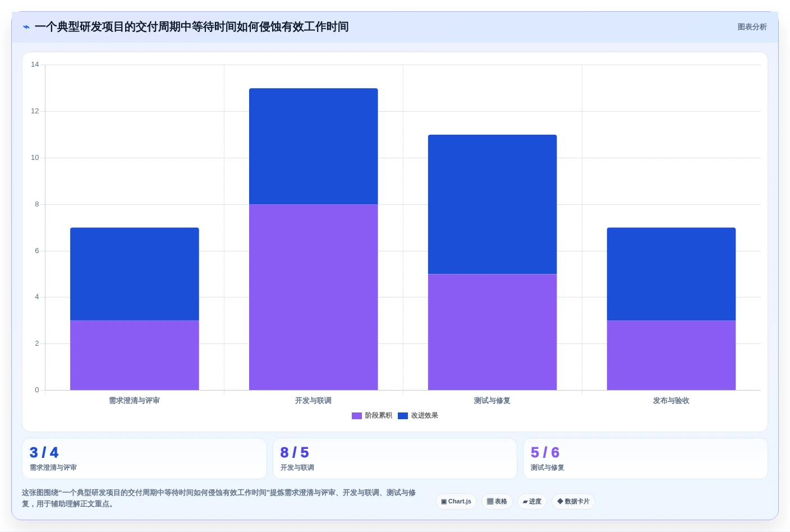Click the progress icon in 进度 tag
This screenshot has height=532, width=790.
pyautogui.click(x=525, y=502)
